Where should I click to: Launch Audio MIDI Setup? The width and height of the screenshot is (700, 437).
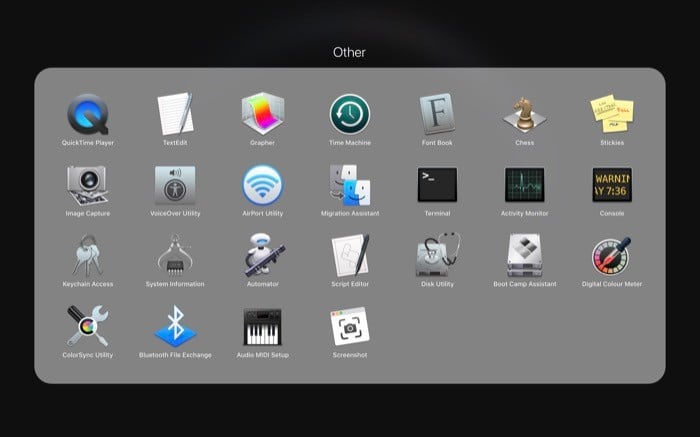pyautogui.click(x=262, y=327)
